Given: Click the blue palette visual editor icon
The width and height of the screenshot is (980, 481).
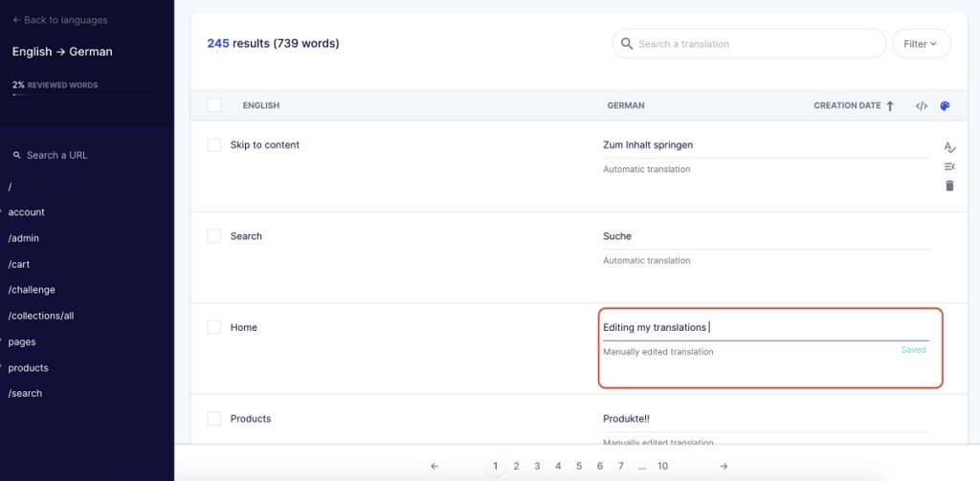Looking at the screenshot, I should tap(945, 106).
